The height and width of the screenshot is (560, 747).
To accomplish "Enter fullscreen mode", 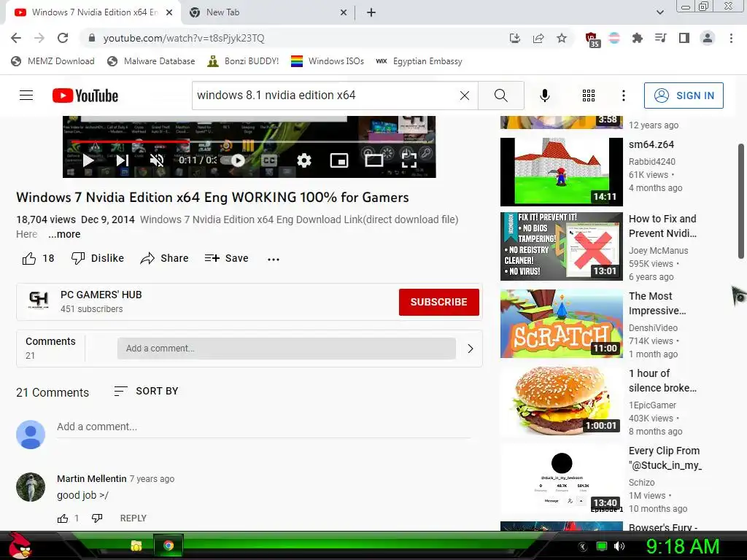I will click(x=409, y=160).
